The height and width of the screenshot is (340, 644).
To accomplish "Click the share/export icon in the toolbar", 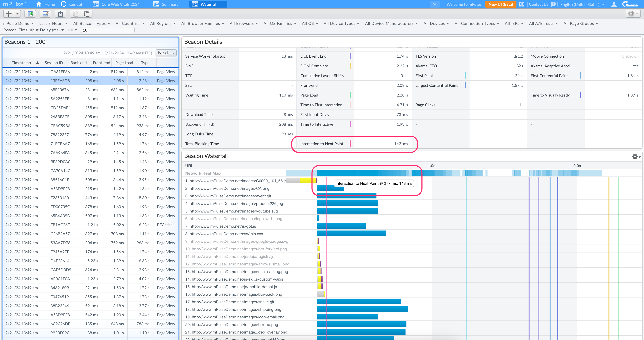I will click(60, 14).
